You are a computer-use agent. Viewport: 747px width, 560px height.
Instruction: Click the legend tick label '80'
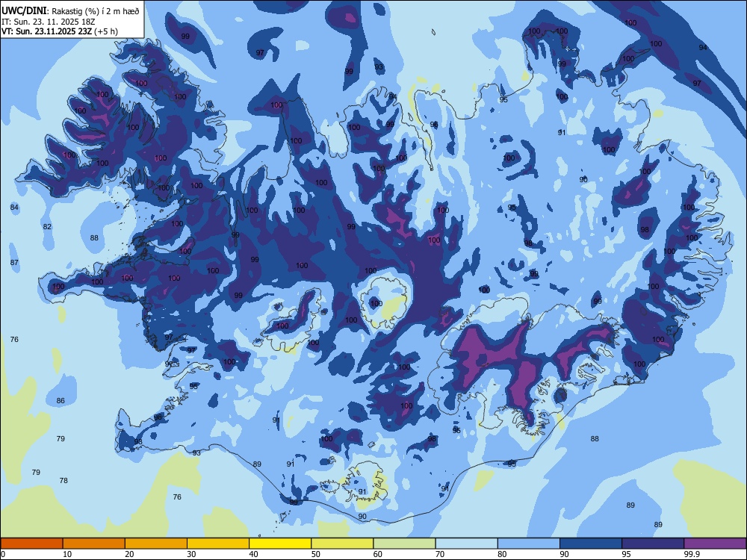coord(502,554)
